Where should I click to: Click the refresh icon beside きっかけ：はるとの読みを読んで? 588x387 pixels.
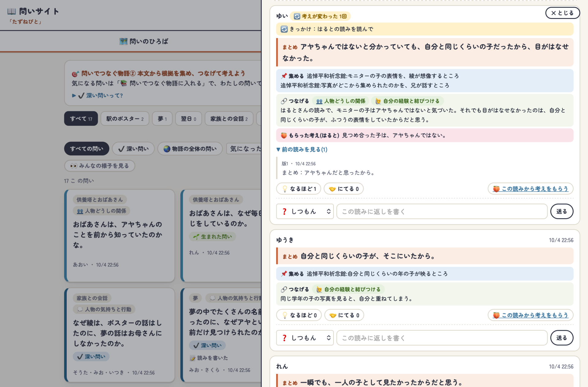click(284, 29)
